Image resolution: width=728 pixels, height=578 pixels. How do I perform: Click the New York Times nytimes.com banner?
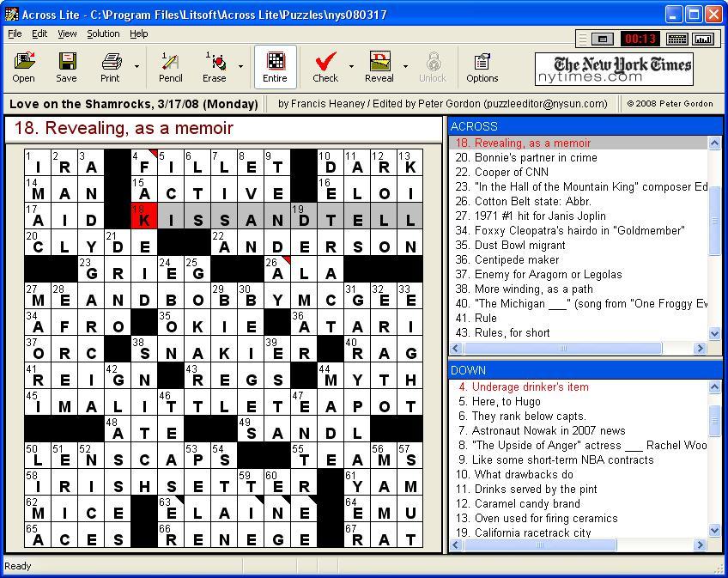click(614, 69)
